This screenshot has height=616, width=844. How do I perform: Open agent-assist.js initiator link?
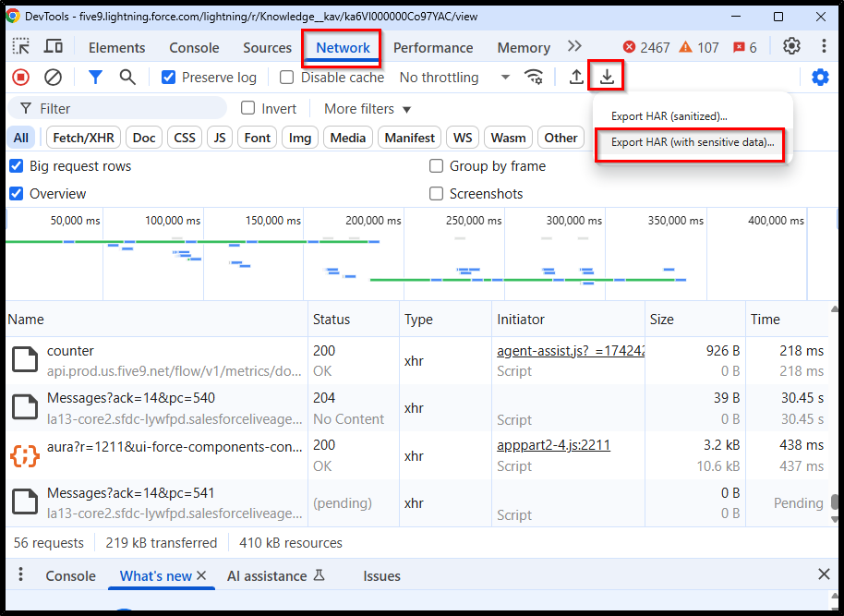click(571, 351)
